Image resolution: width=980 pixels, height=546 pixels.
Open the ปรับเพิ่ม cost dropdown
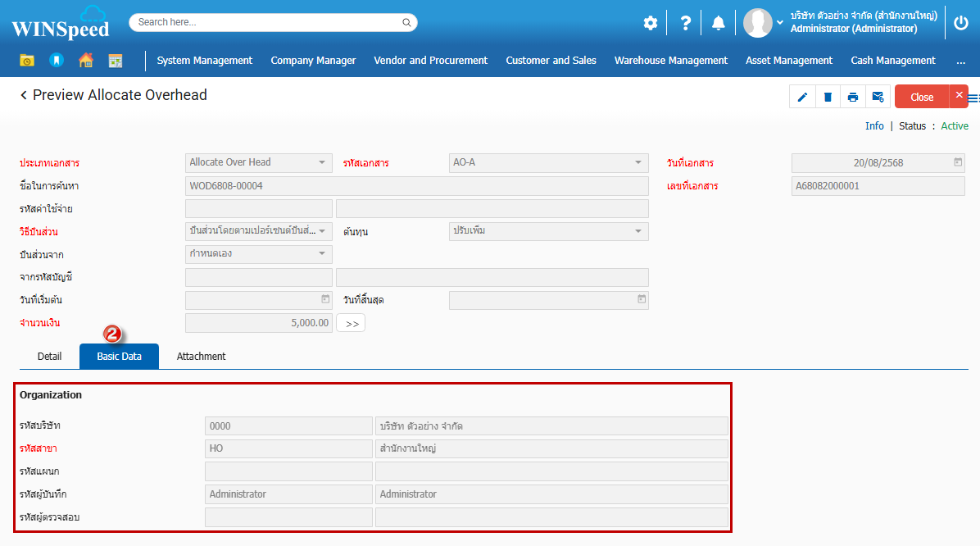click(x=638, y=231)
